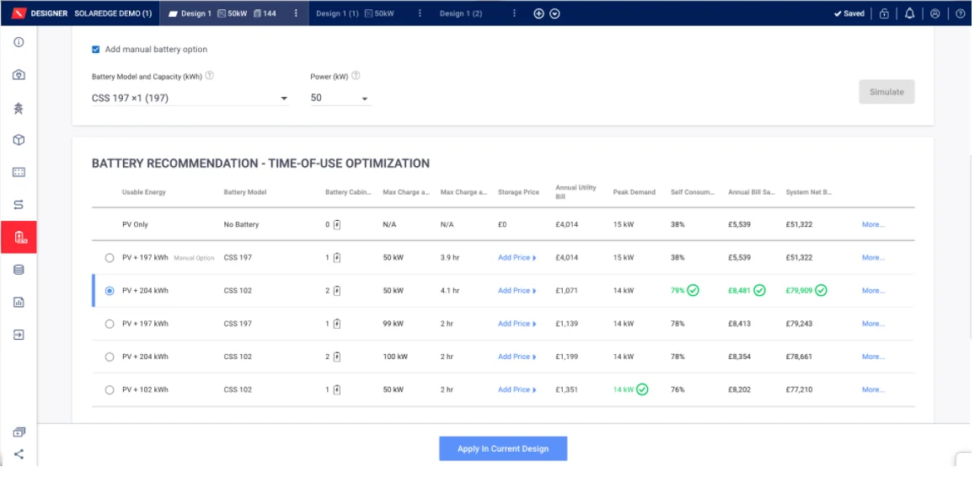Click Add Price for Manual Option row
The image size is (980, 478).
pos(517,258)
